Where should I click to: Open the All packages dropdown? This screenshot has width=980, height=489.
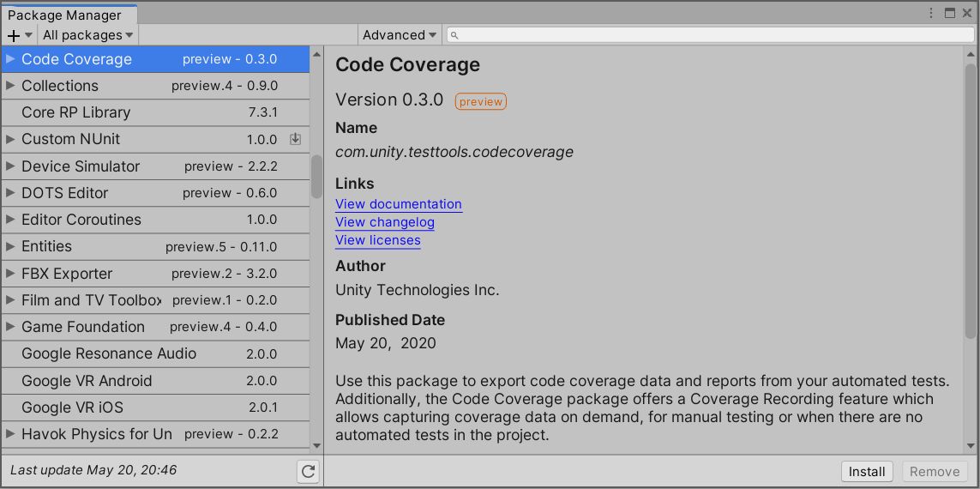coord(87,35)
